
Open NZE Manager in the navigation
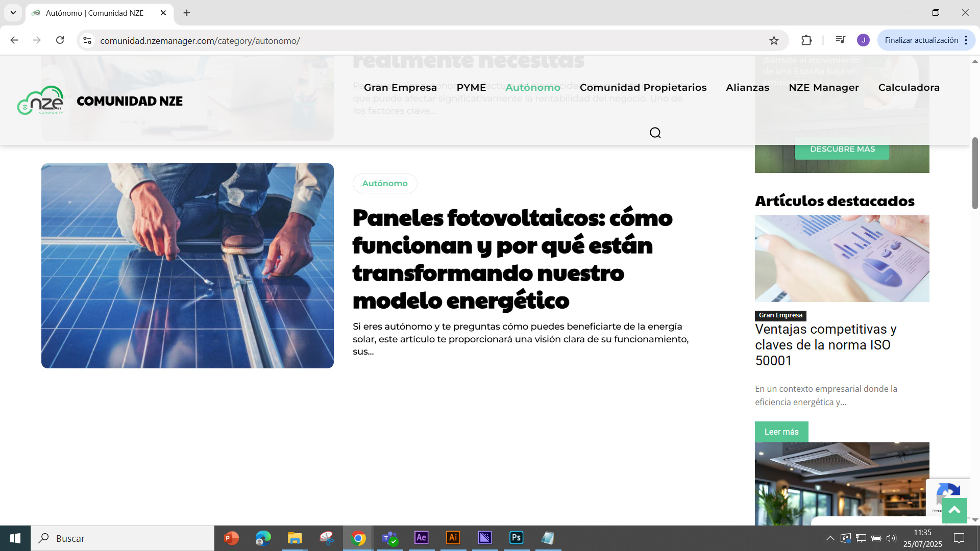(824, 87)
